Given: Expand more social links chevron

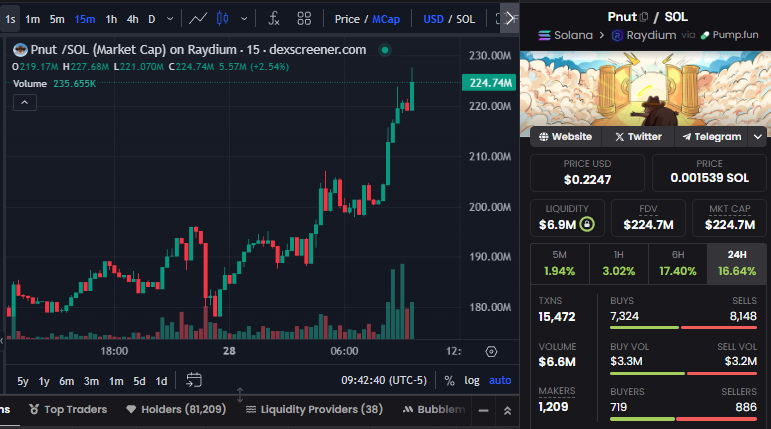Looking at the screenshot, I should click(758, 137).
